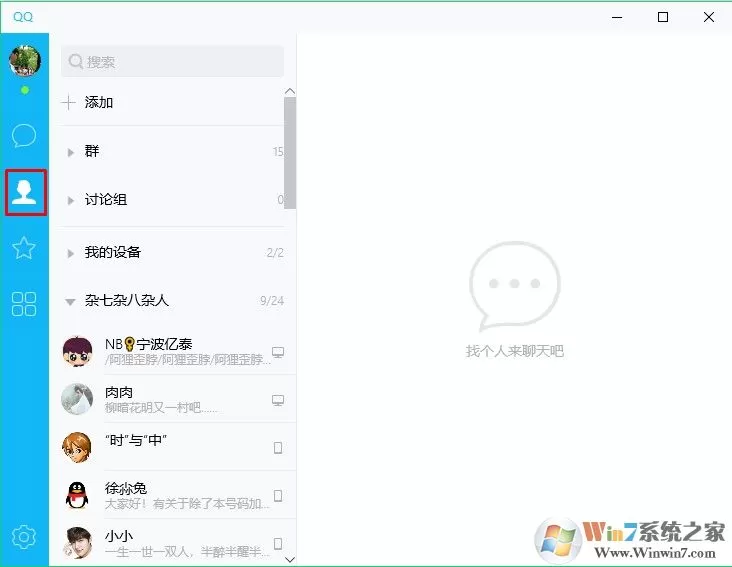Expand the 讨论组 section
Viewport: 732px width, 567px height.
173,200
